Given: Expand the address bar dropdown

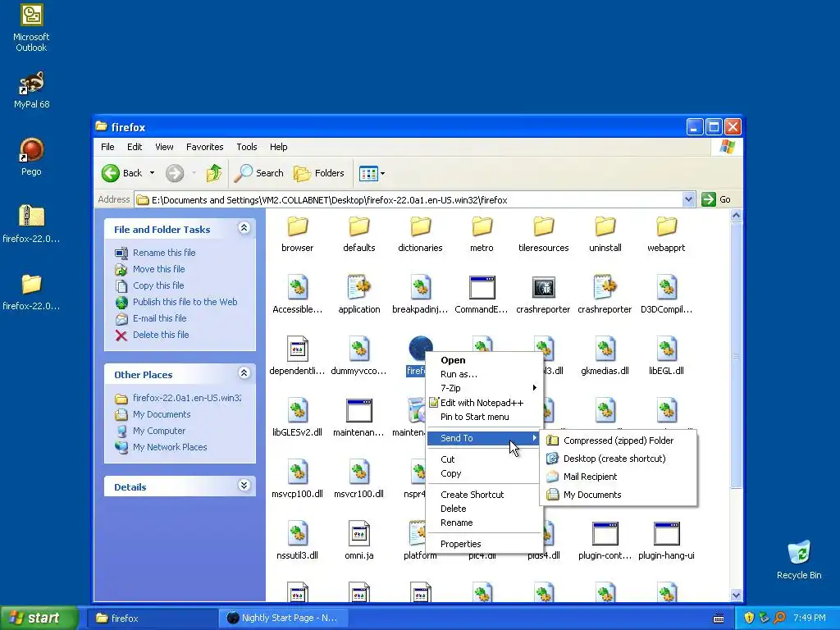Looking at the screenshot, I should coord(688,200).
